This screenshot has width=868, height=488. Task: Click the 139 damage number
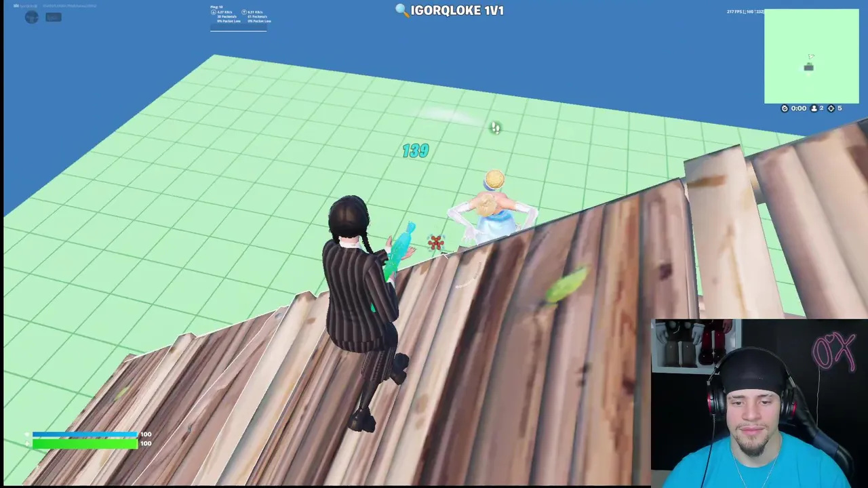pyautogui.click(x=415, y=150)
